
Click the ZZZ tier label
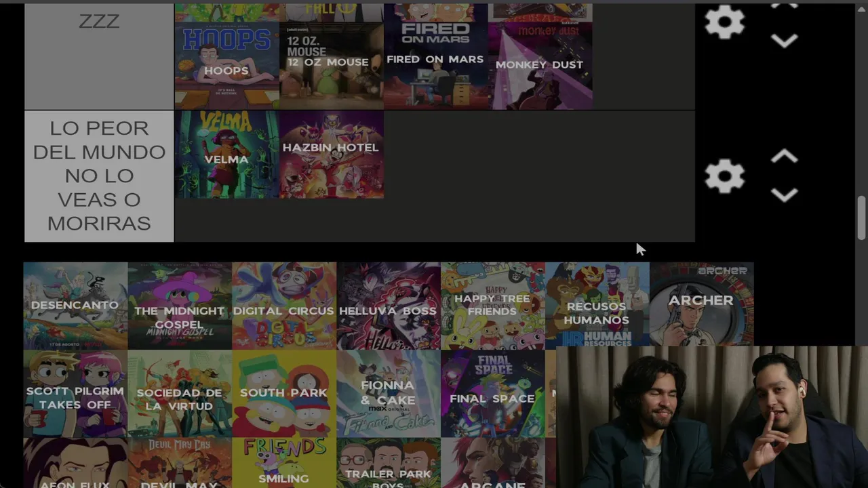[x=99, y=56]
